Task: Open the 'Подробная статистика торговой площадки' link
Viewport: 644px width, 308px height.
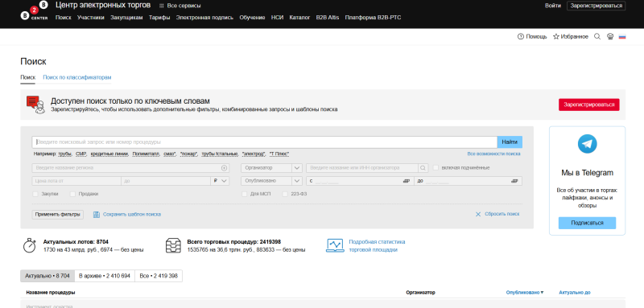Action: pyautogui.click(x=377, y=245)
